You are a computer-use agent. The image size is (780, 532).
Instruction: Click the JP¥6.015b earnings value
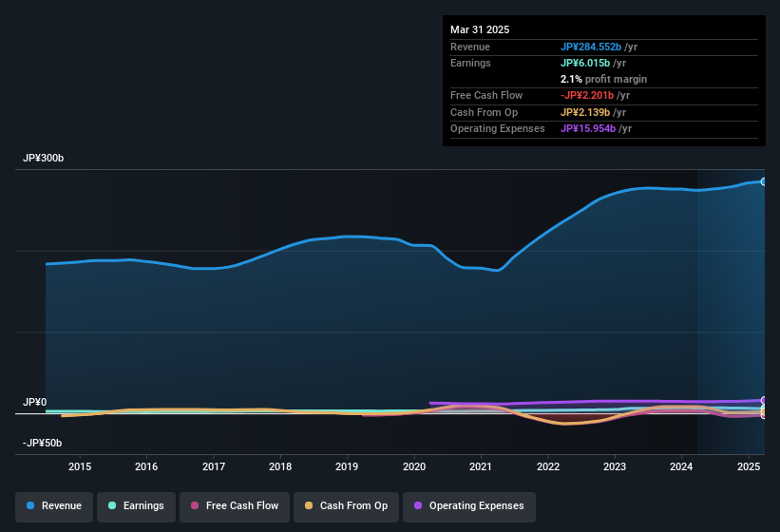585,63
